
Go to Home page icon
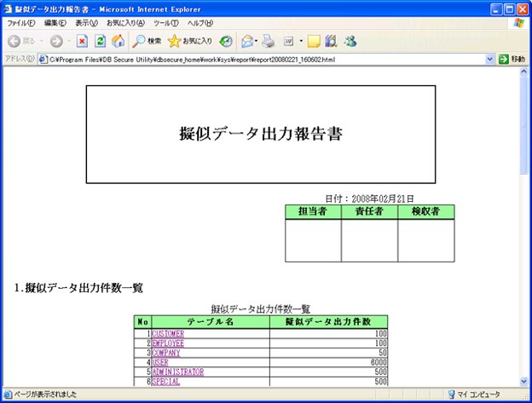pyautogui.click(x=118, y=42)
